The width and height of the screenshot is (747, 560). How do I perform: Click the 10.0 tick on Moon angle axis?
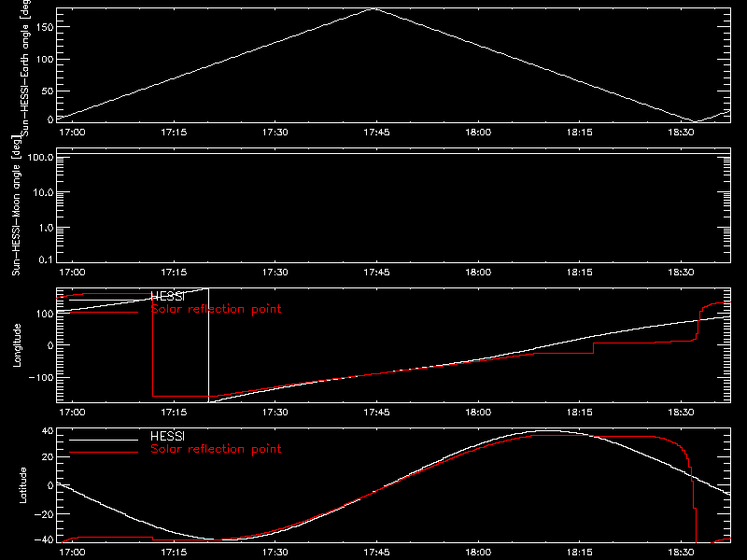tap(43, 192)
